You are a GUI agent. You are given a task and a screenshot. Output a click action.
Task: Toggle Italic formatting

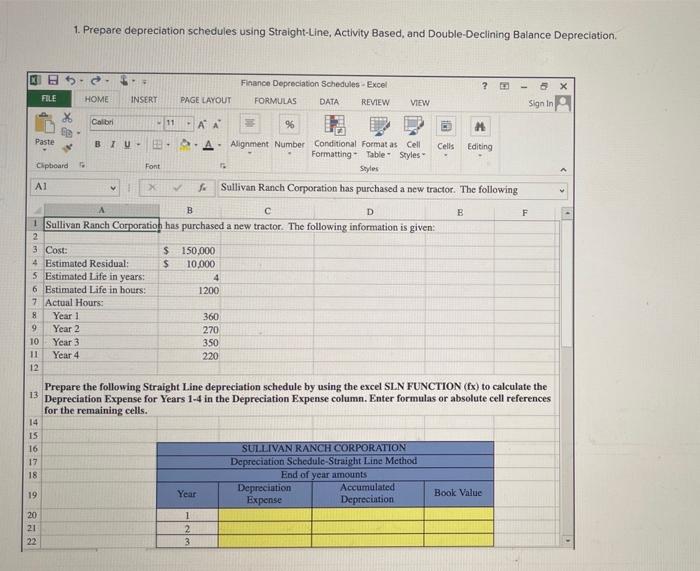coord(112,144)
